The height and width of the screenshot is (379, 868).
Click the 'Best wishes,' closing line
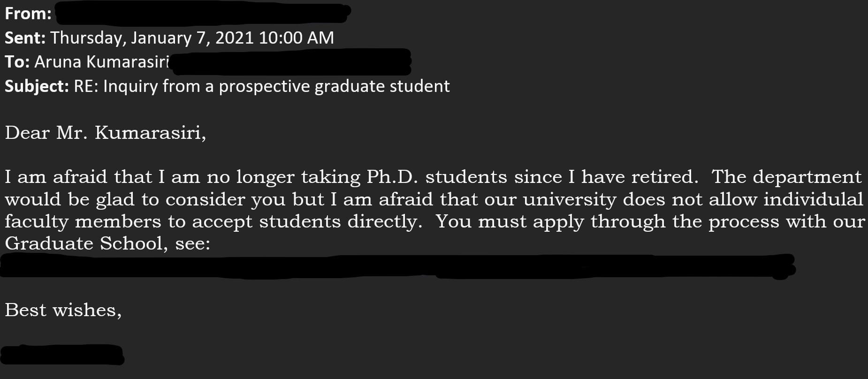click(63, 311)
